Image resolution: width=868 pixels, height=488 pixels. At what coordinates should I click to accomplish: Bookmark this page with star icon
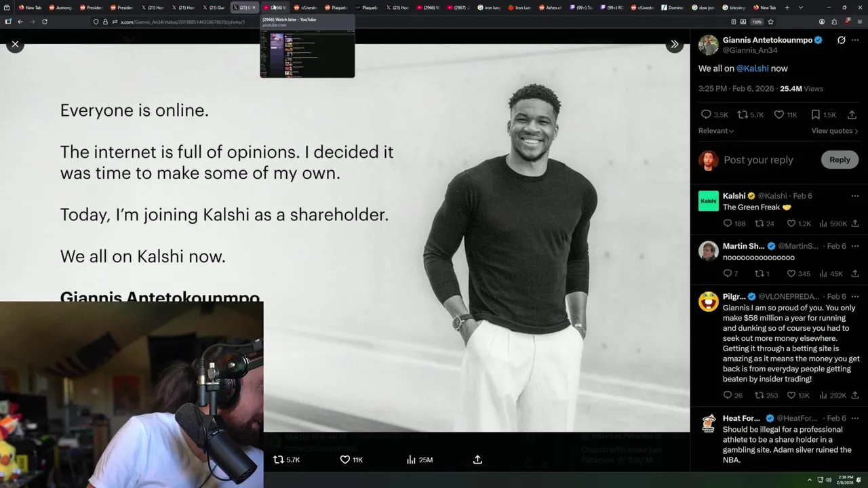(x=770, y=22)
